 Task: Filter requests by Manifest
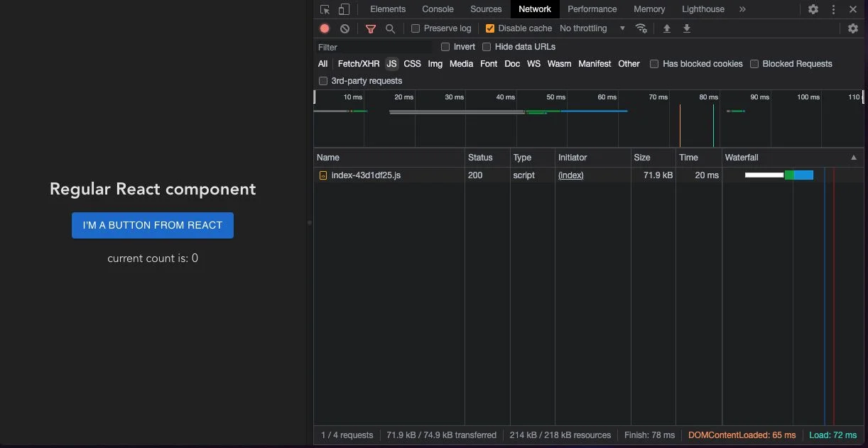pyautogui.click(x=595, y=64)
